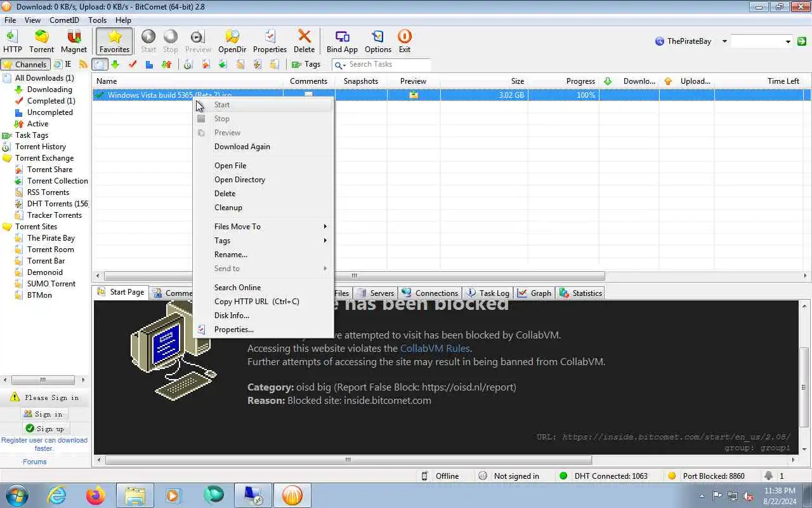Expand the Tags submenu in the context menu
Viewport: 812px width, 508px height.
[264, 241]
